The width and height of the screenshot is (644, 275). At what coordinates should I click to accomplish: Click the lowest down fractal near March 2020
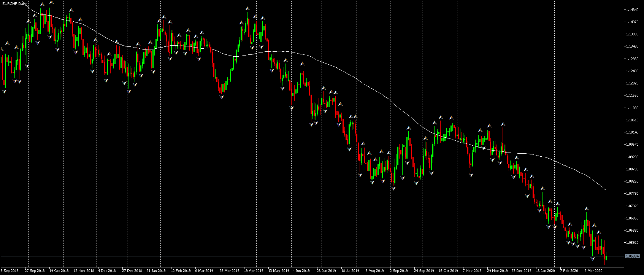pyautogui.click(x=592, y=259)
